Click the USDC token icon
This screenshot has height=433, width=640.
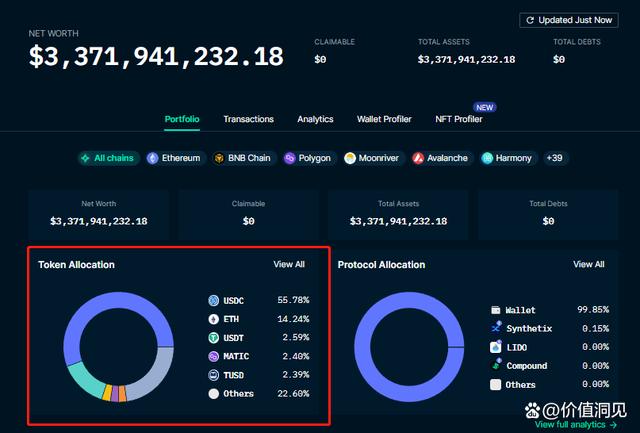[213, 301]
